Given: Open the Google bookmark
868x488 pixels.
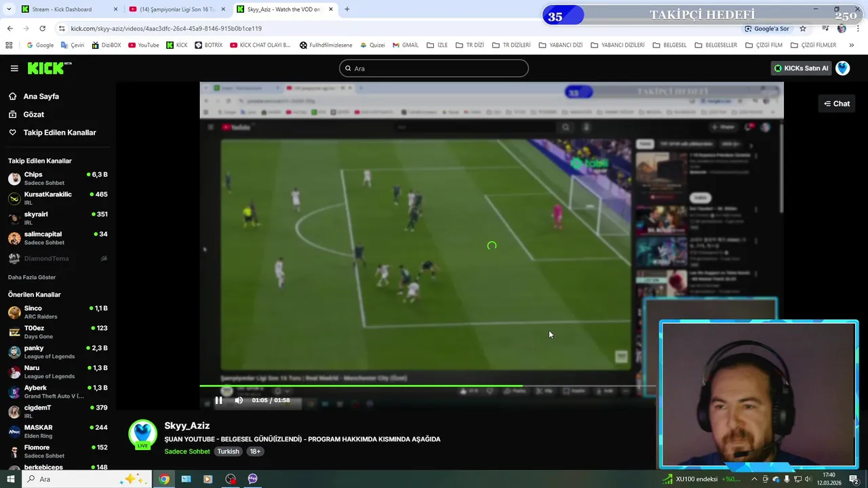Looking at the screenshot, I should pyautogui.click(x=39, y=45).
